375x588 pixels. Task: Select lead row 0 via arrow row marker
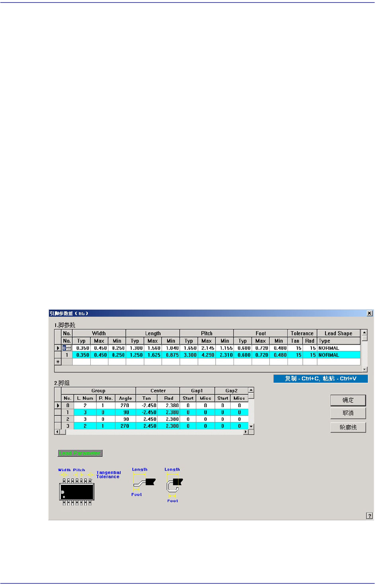(58, 348)
